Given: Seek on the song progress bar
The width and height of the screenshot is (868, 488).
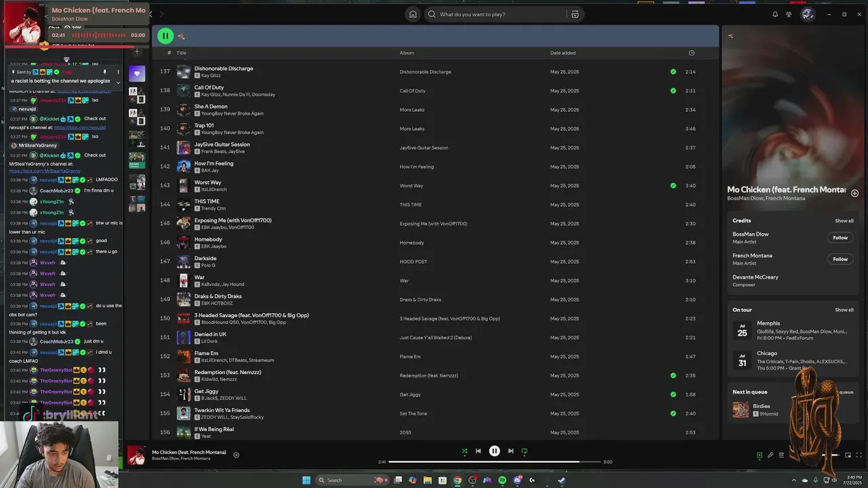Looking at the screenshot, I should pyautogui.click(x=494, y=462).
